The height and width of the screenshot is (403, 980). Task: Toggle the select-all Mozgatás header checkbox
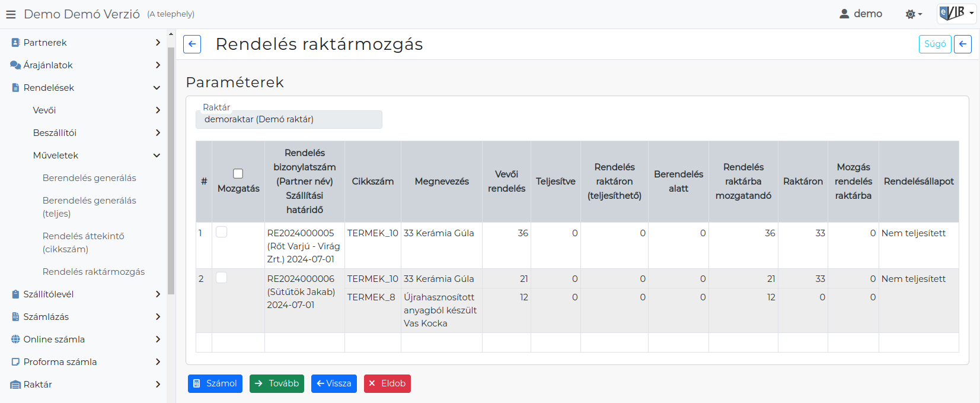click(238, 173)
